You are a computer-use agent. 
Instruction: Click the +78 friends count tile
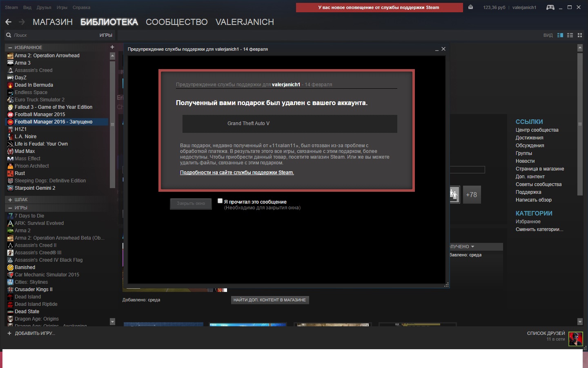tap(472, 195)
